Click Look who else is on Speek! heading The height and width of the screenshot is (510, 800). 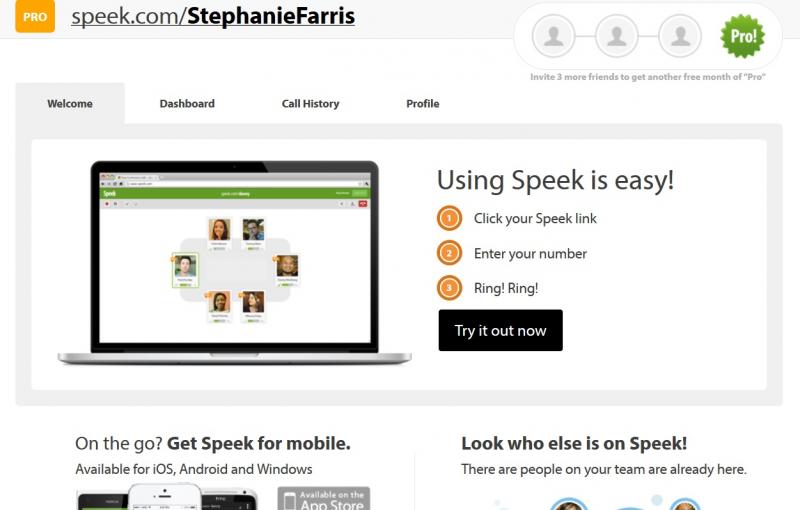point(574,444)
